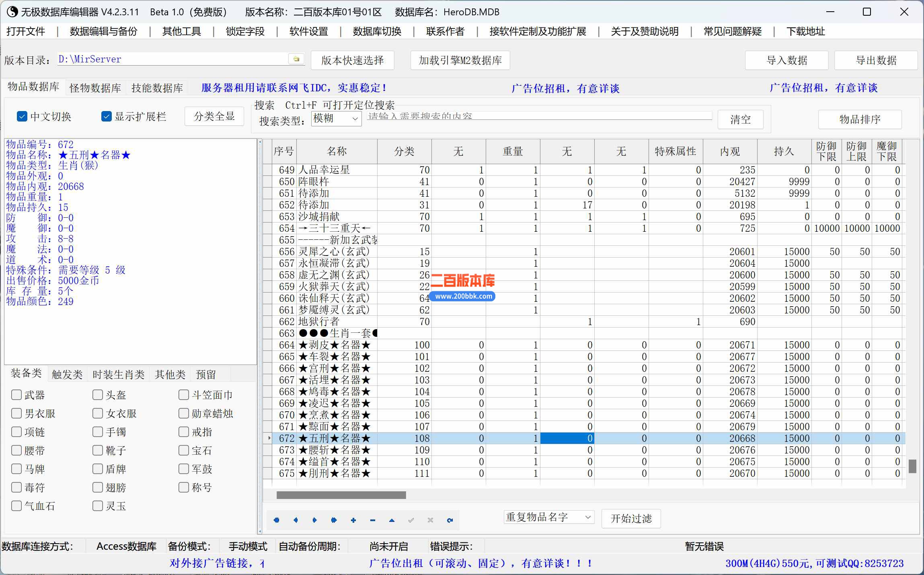
Task: Expand the 重复物品名字 filter dropdown
Action: tap(549, 517)
